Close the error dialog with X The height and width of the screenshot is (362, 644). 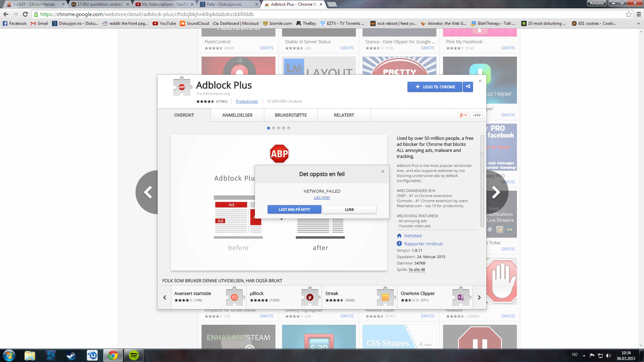pos(383,171)
